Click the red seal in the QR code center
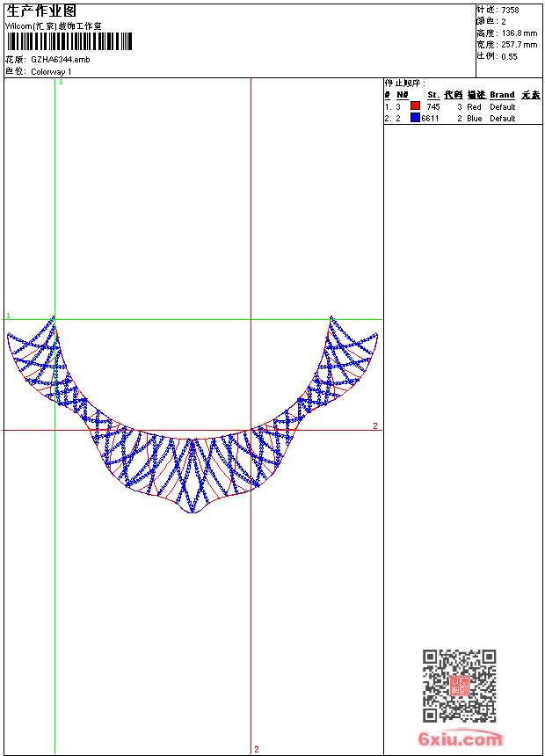The image size is (545, 756). click(x=459, y=687)
